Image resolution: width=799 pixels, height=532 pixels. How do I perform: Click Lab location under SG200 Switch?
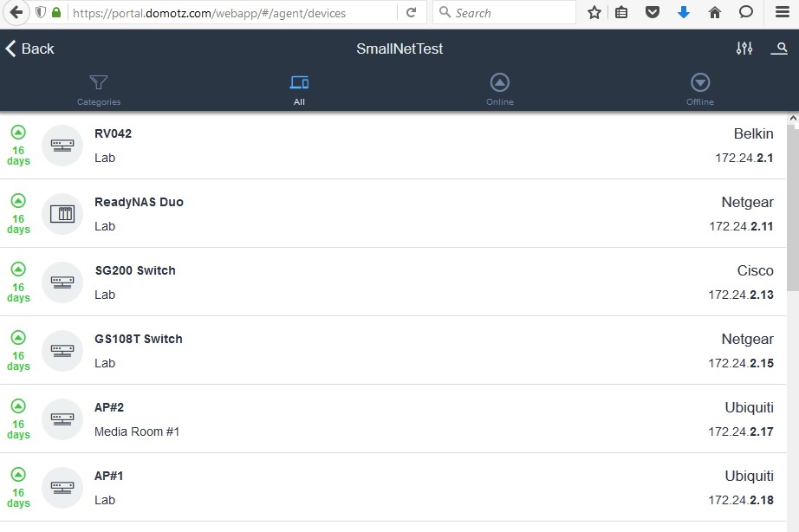[105, 295]
